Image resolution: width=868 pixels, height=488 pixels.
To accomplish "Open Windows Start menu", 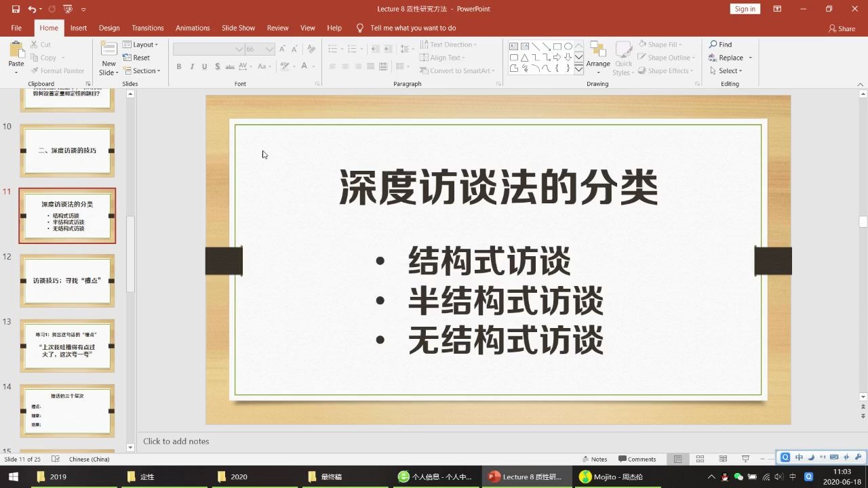I will pyautogui.click(x=13, y=476).
